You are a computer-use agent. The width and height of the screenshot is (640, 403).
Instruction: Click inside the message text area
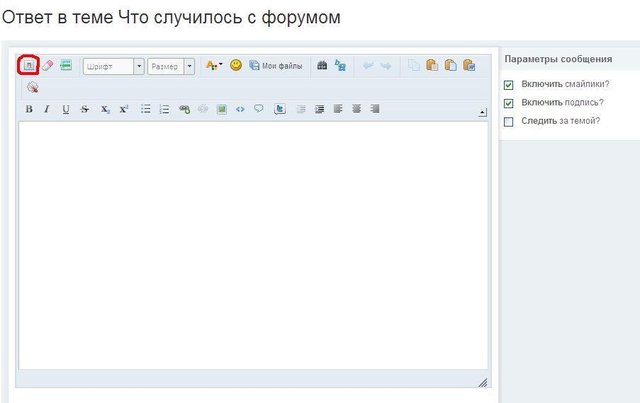coord(253,245)
